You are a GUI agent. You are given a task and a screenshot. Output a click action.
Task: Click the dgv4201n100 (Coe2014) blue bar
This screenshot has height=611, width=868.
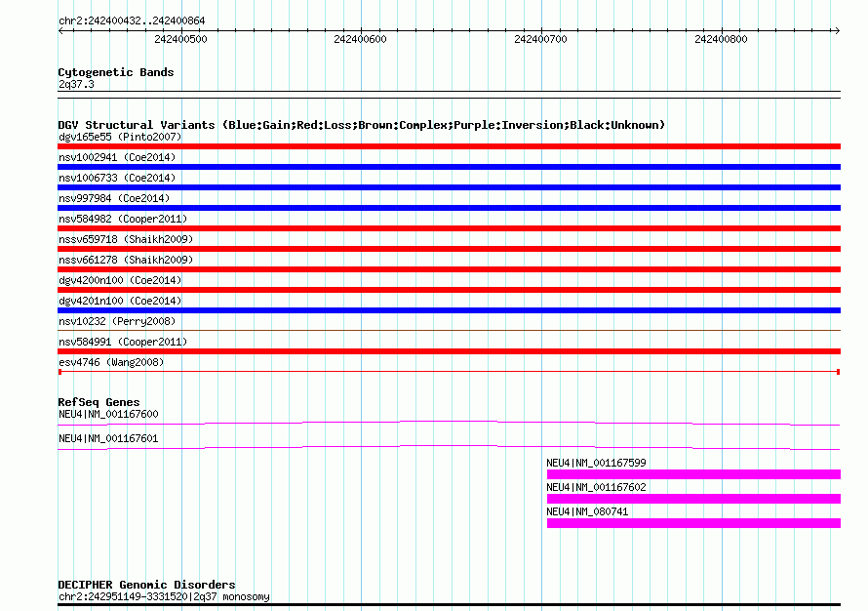pos(449,310)
